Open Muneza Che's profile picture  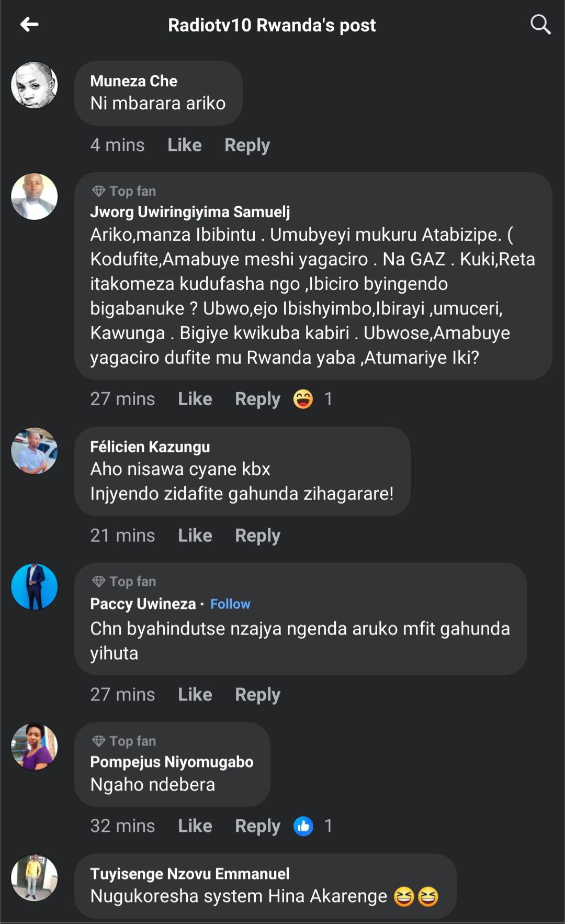pos(35,85)
